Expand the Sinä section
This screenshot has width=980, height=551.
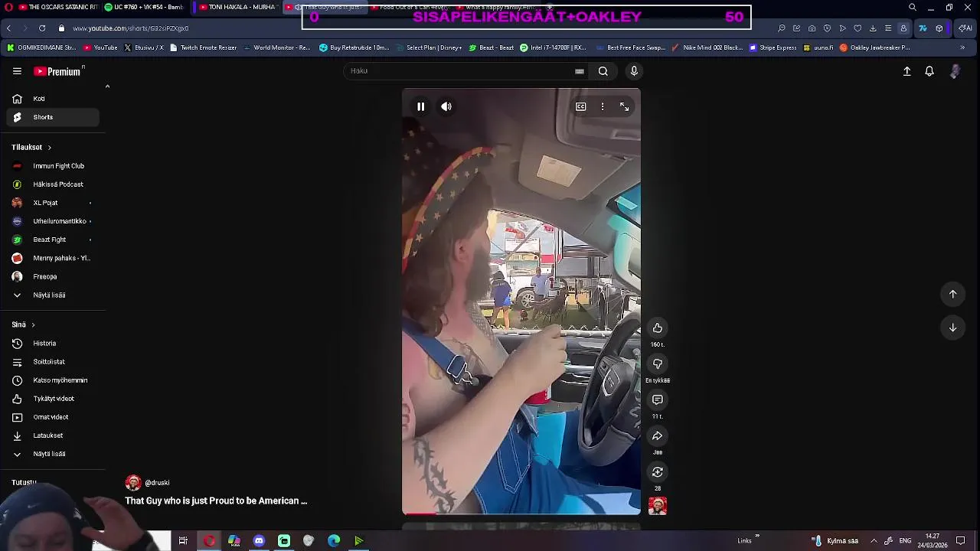point(23,324)
